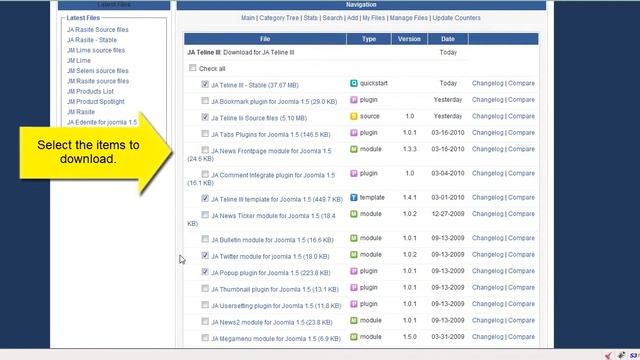The image size is (640, 360).
Task: Check JA Bulletin module checkbox
Action: pos(205,239)
